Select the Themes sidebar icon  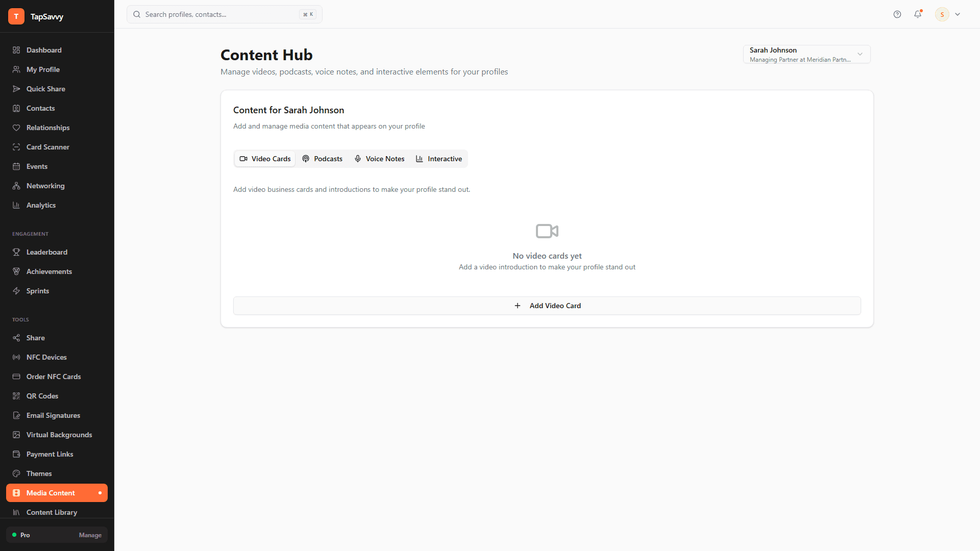(16, 473)
